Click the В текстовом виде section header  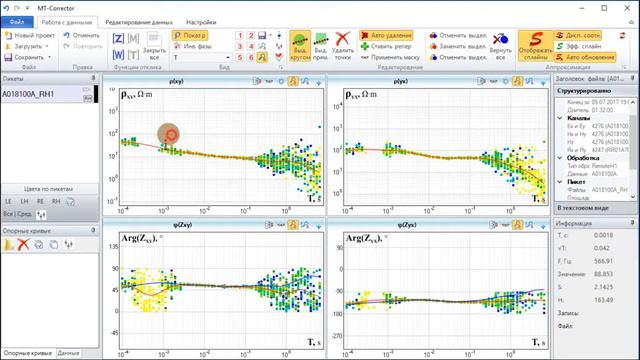(x=594, y=208)
